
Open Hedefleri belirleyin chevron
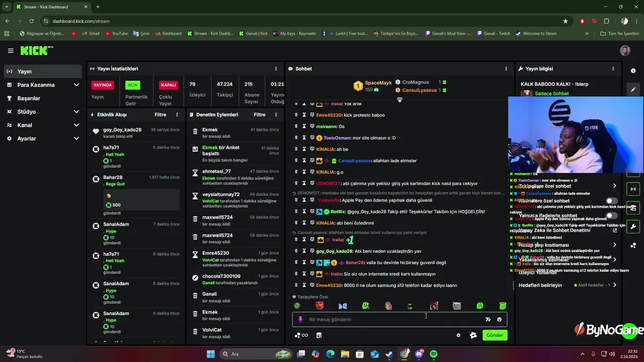click(614, 285)
